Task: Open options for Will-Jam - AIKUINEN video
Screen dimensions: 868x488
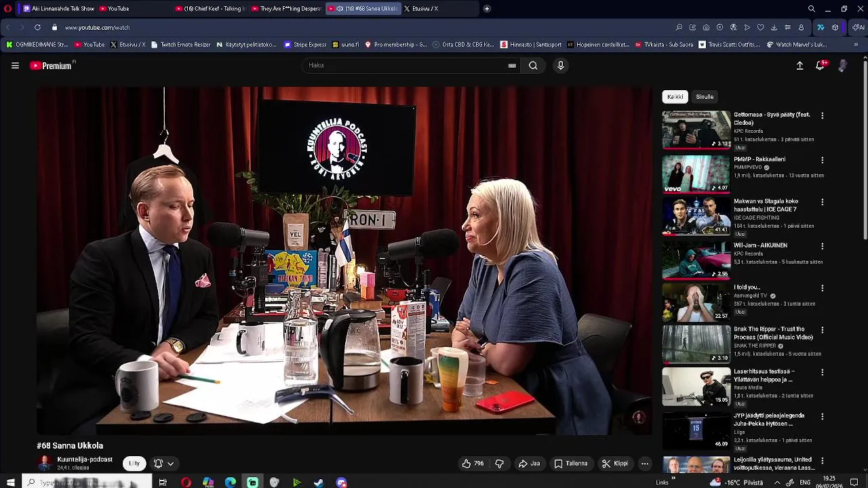Action: (x=822, y=246)
